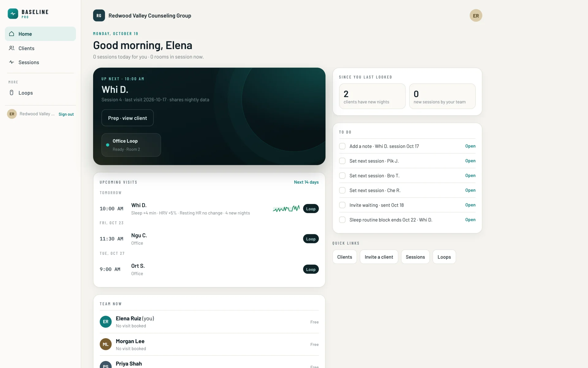Open the 0 new sessions by your team card
Screen dimensions: 588x368
click(x=442, y=96)
